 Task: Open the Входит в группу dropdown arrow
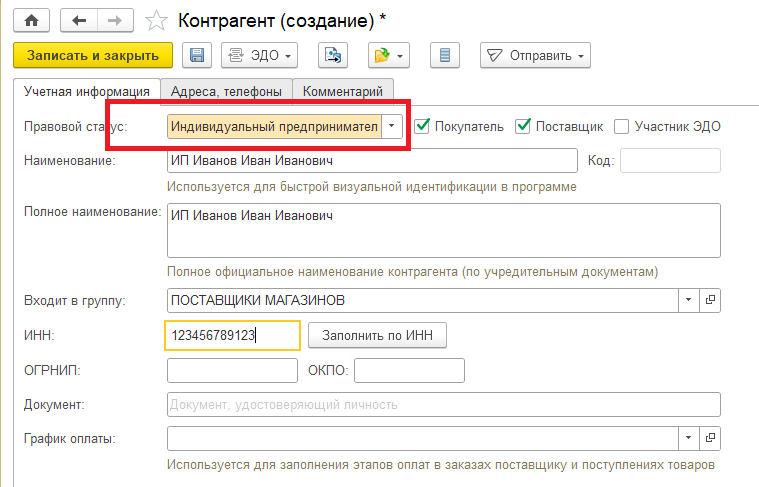(x=688, y=300)
